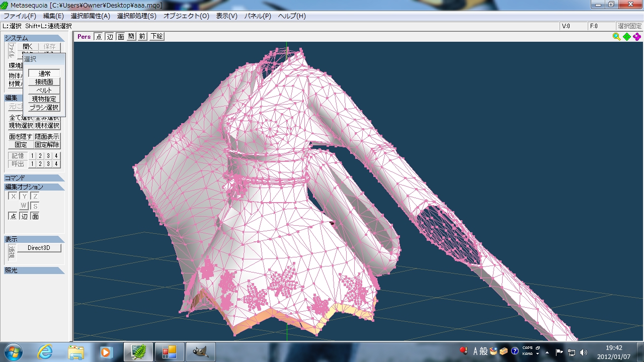Open GIMP from the Windows taskbar
The width and height of the screenshot is (644, 362).
(x=200, y=352)
